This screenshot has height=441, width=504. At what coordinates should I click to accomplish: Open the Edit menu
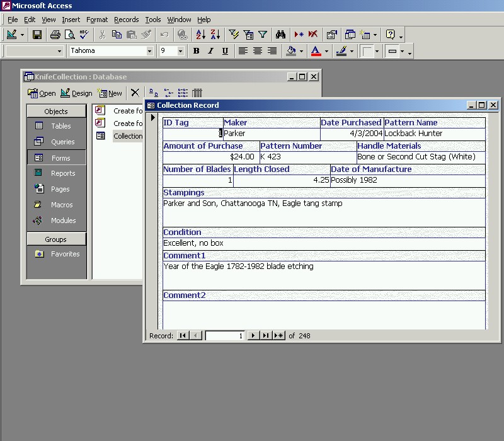pyautogui.click(x=30, y=20)
